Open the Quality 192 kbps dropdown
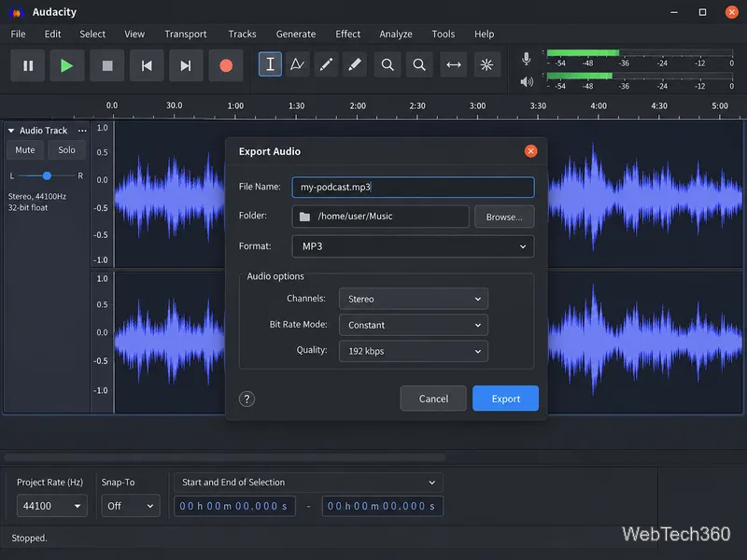 414,352
